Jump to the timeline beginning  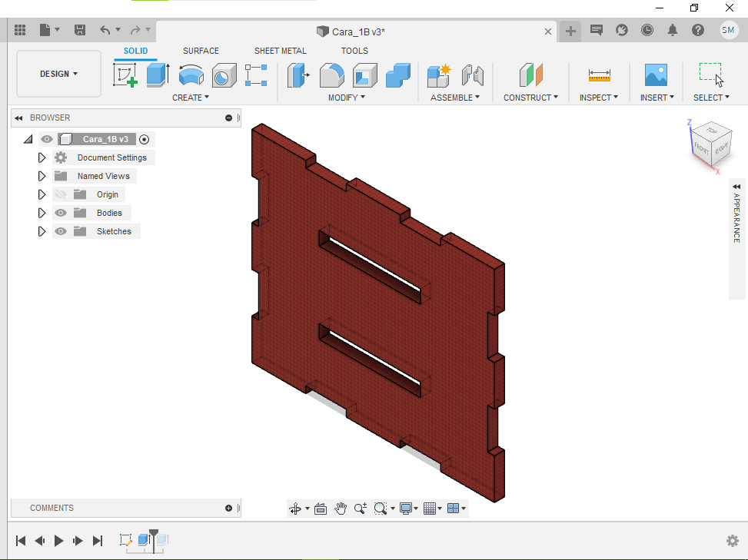click(21, 541)
